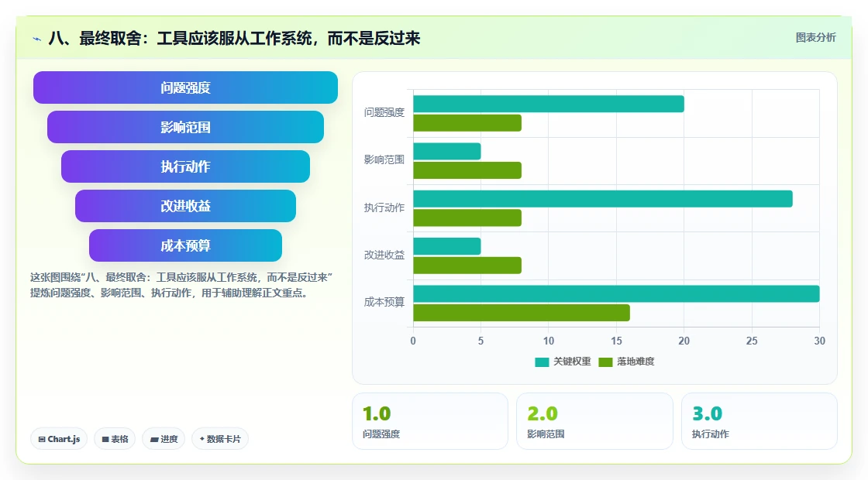868x480 pixels.
Task: Open the 2.0 影响范围 data card
Action: click(x=594, y=421)
